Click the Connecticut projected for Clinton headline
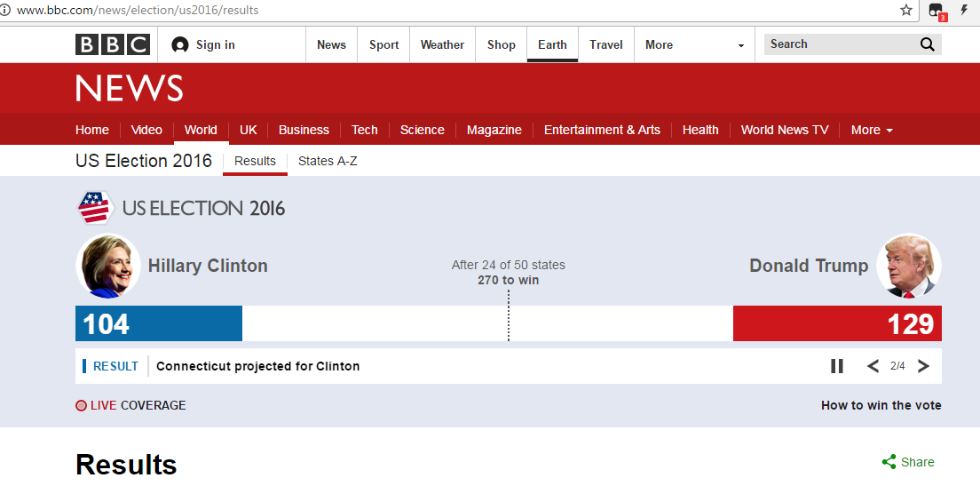Viewport: 980px width, 494px height. (x=258, y=366)
